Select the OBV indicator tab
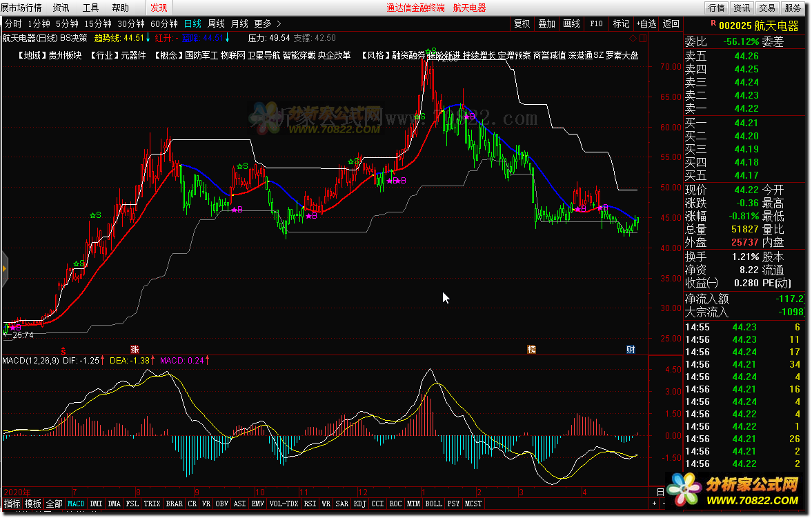 coord(222,504)
